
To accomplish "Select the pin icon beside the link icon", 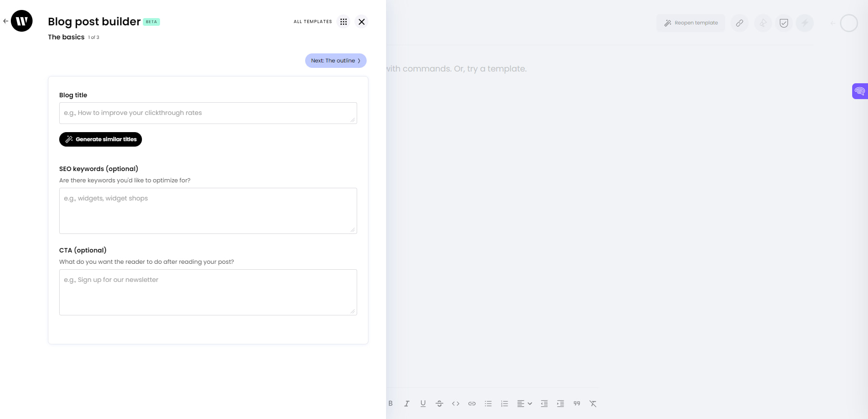I will pyautogui.click(x=763, y=23).
